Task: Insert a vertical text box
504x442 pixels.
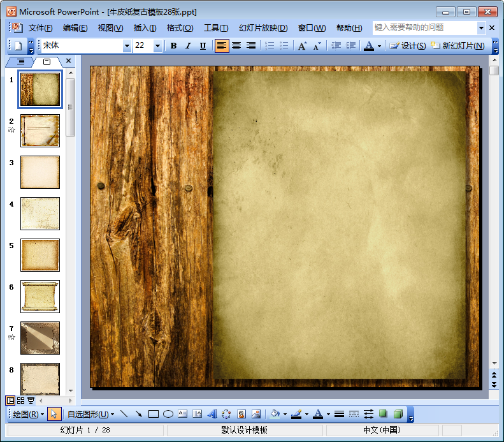Action: point(197,415)
